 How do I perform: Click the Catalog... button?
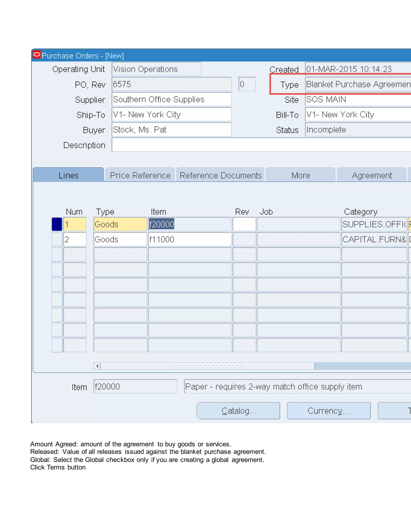tap(238, 411)
